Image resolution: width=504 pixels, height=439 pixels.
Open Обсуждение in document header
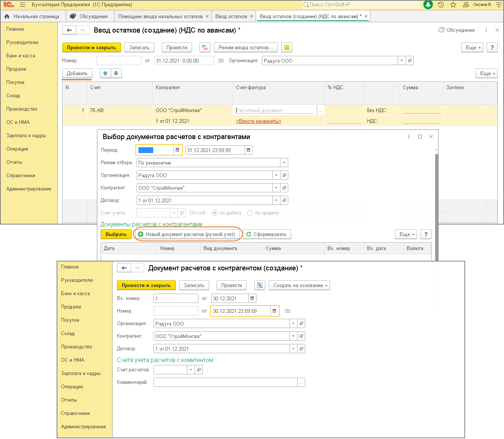[x=456, y=30]
